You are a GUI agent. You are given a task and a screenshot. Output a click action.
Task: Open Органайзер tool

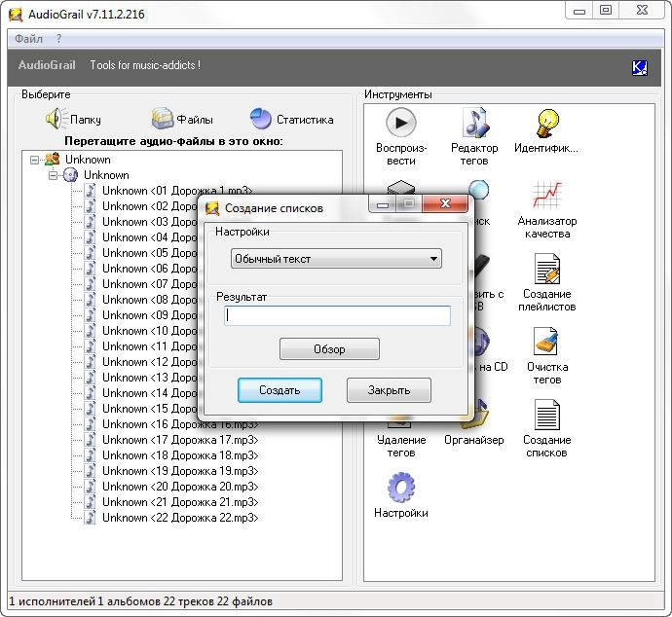pos(474,424)
